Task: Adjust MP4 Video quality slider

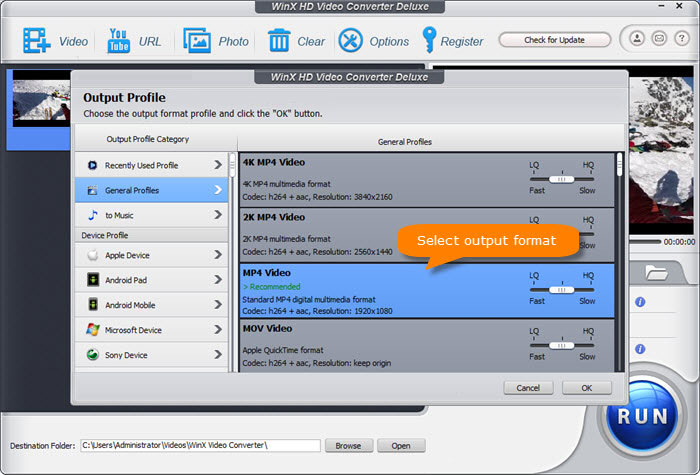Action: pyautogui.click(x=562, y=290)
